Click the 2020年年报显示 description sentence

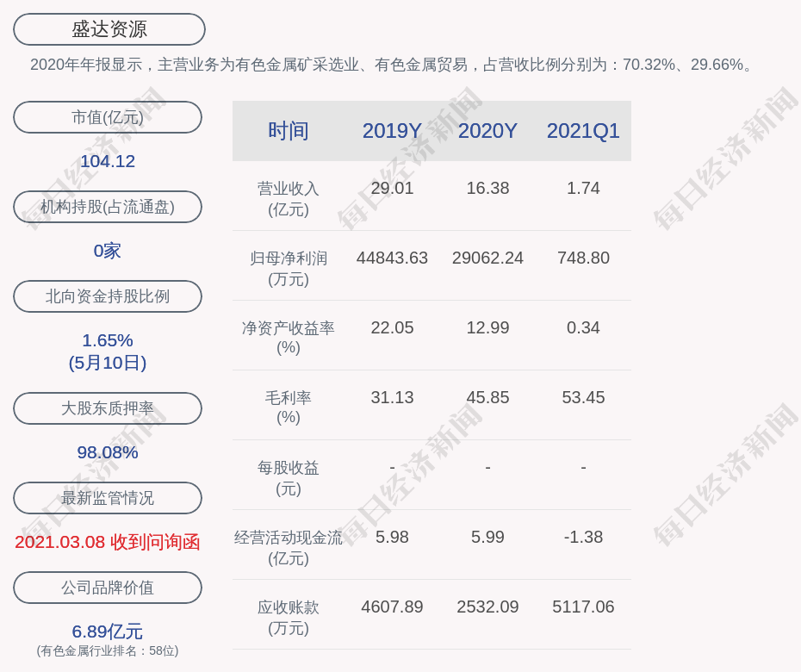click(x=393, y=65)
